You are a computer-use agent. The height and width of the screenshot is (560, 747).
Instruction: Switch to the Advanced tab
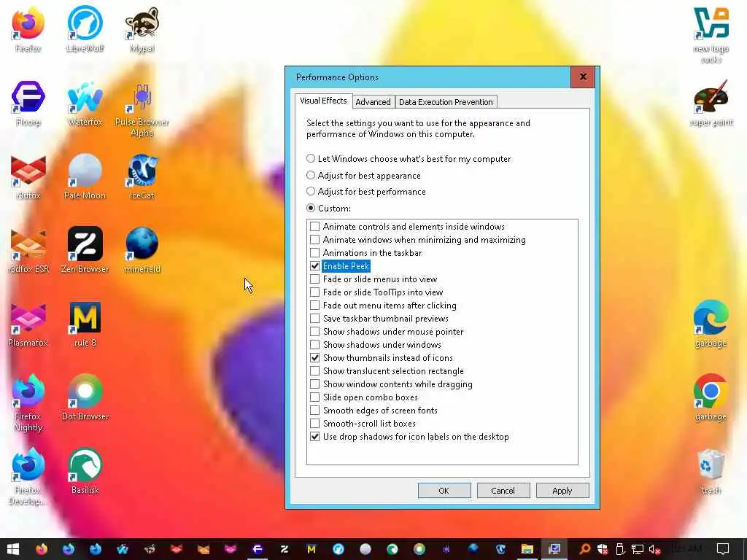click(373, 102)
